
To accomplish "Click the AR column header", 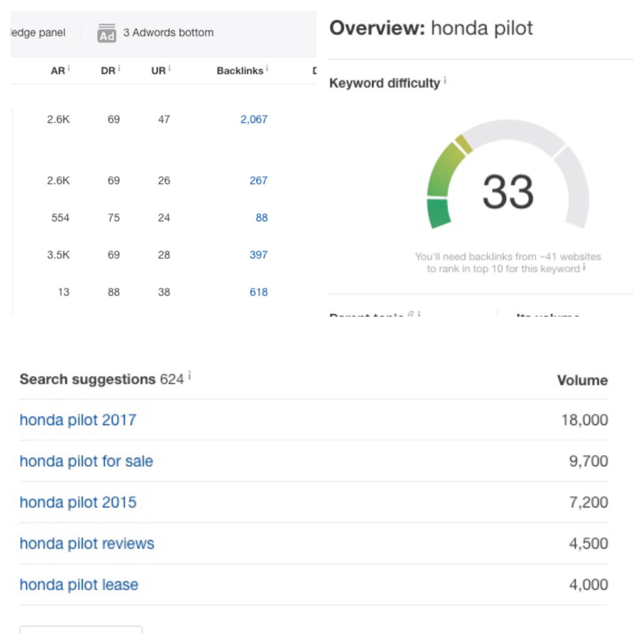I will (x=58, y=71).
